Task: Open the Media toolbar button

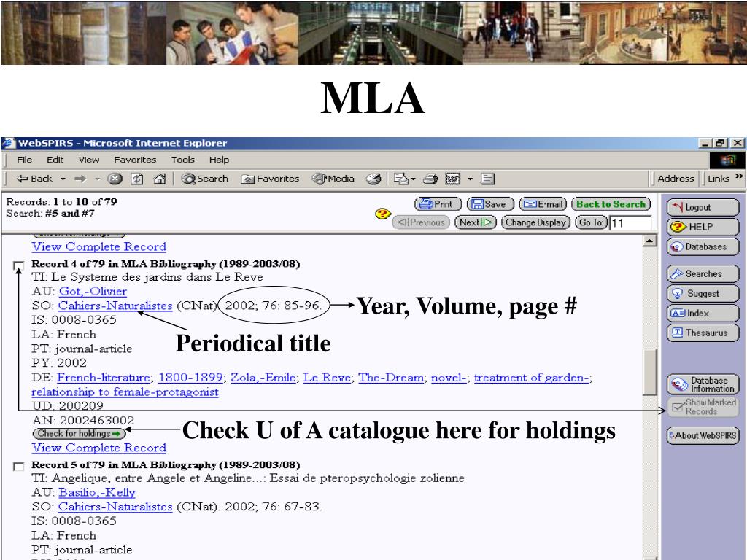Action: (333, 179)
